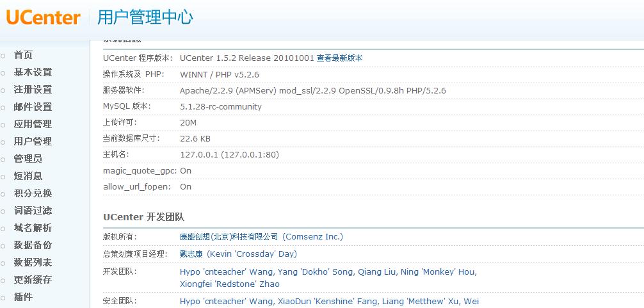The image size is (644, 308).
Task: Open 插件 menu item
Action: tap(23, 296)
